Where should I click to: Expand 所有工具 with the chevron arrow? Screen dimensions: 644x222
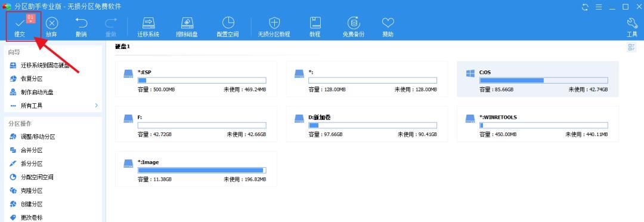pos(97,106)
